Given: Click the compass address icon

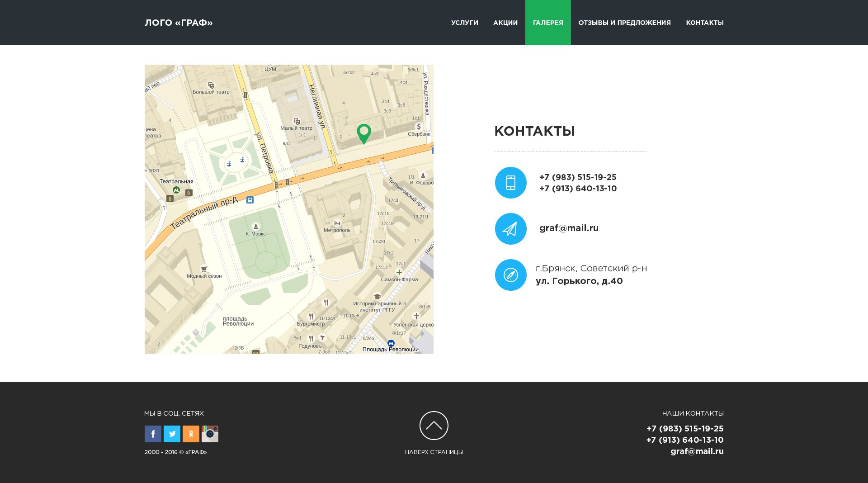Looking at the screenshot, I should point(510,275).
